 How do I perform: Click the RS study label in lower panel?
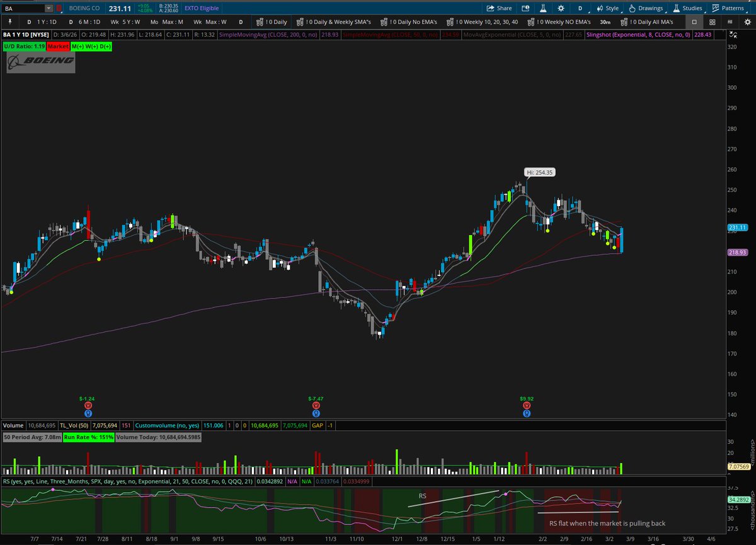(x=129, y=481)
